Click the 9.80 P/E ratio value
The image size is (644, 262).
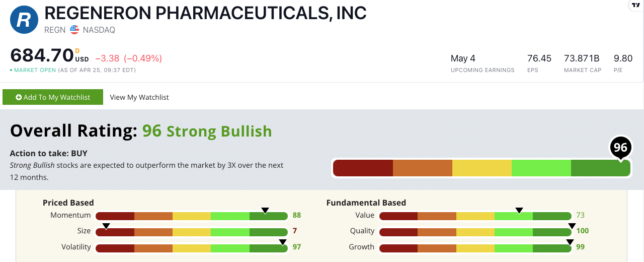click(x=623, y=58)
